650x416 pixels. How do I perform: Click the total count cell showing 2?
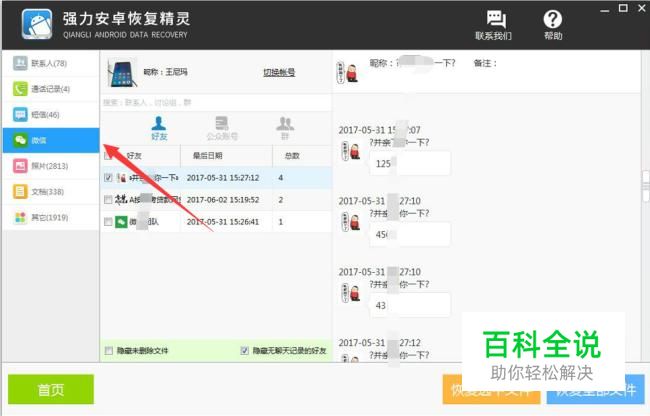(x=281, y=200)
